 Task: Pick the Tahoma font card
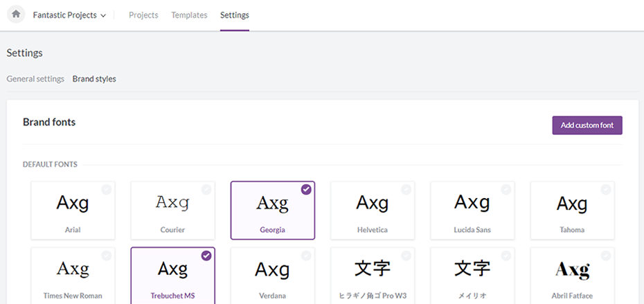point(572,211)
